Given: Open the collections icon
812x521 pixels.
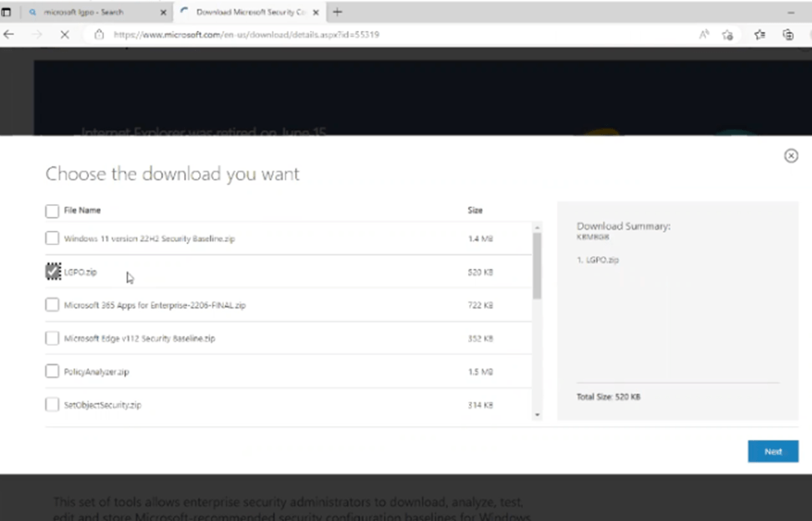Looking at the screenshot, I should (788, 34).
